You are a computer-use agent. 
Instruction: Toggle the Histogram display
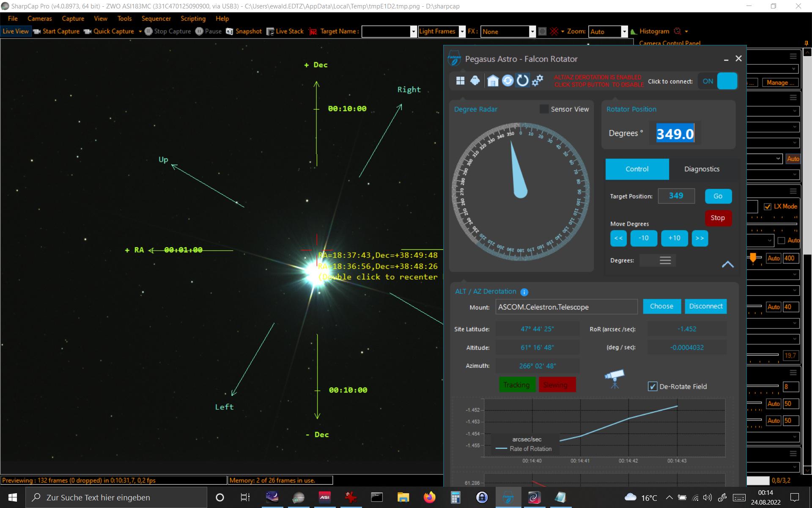tap(650, 31)
